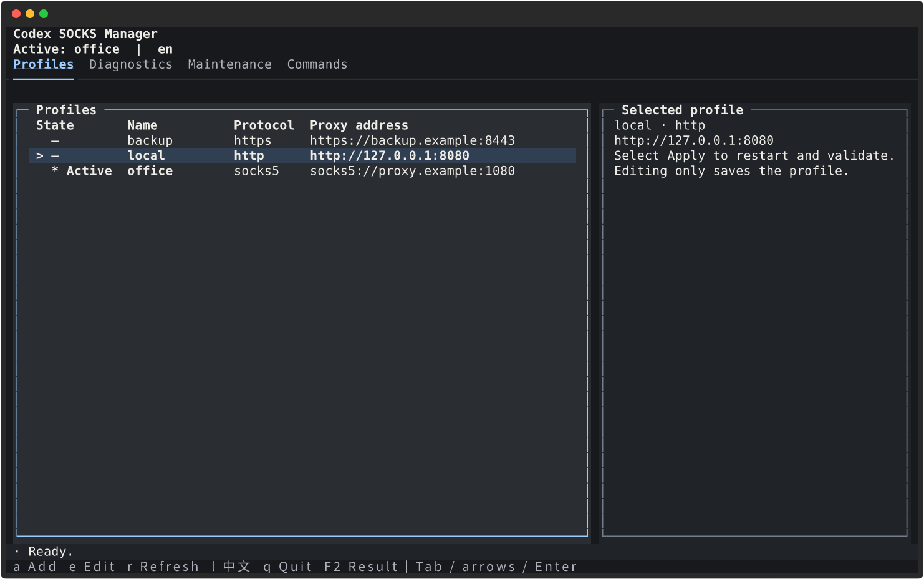This screenshot has height=579, width=924.
Task: Switch to the Commands tab
Action: pos(317,64)
